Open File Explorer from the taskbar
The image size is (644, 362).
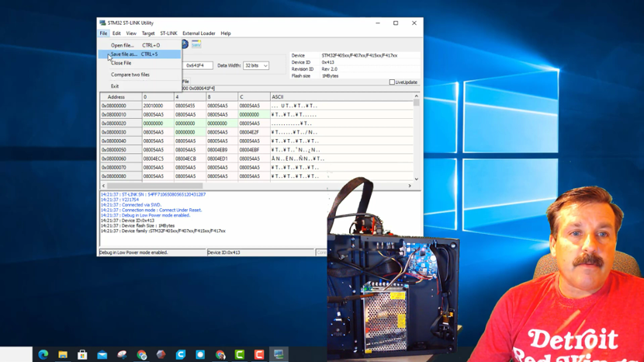pos(63,354)
